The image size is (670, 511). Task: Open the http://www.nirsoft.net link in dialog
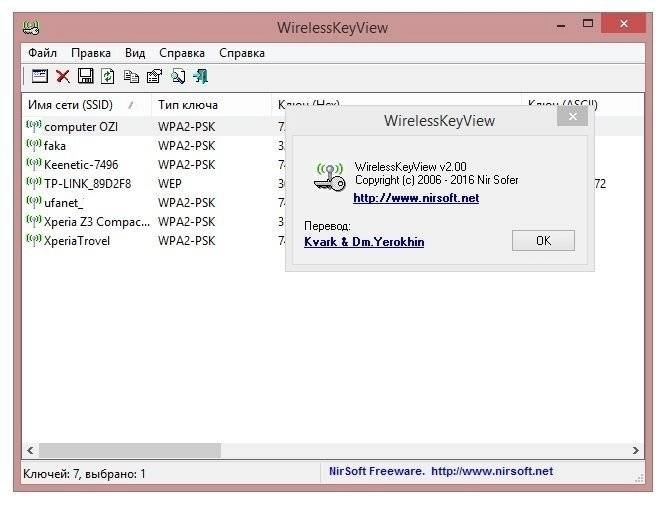416,198
